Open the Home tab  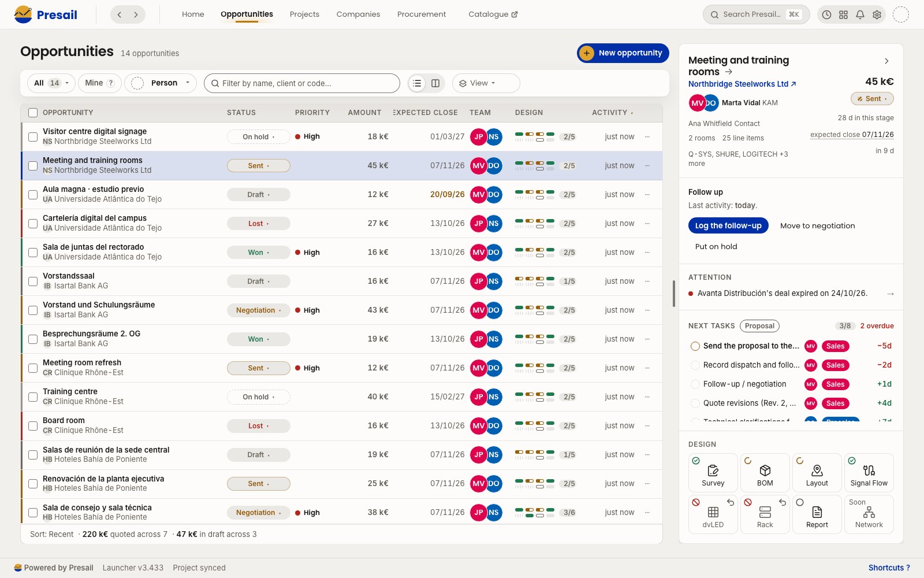click(193, 14)
